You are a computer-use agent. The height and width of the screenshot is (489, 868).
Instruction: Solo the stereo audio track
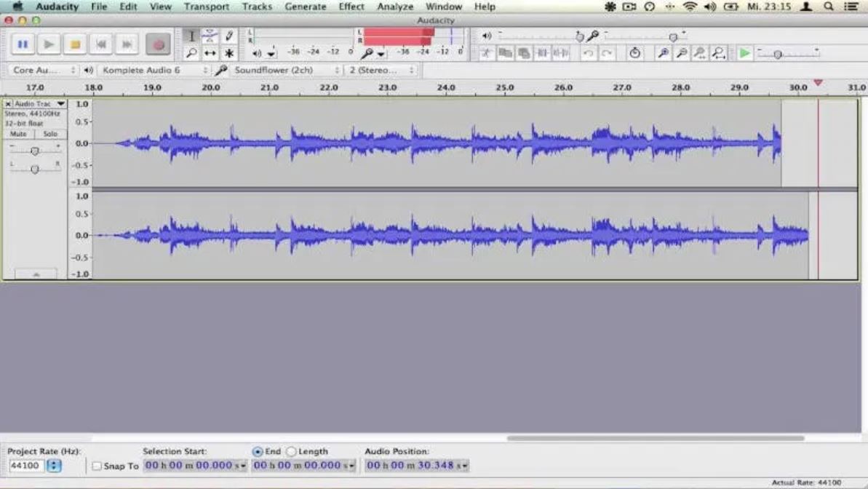50,134
